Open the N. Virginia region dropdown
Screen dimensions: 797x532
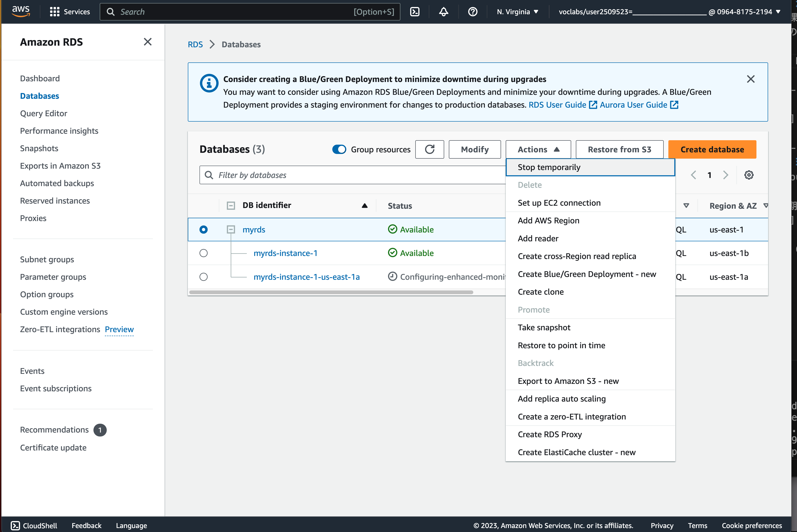click(x=518, y=12)
